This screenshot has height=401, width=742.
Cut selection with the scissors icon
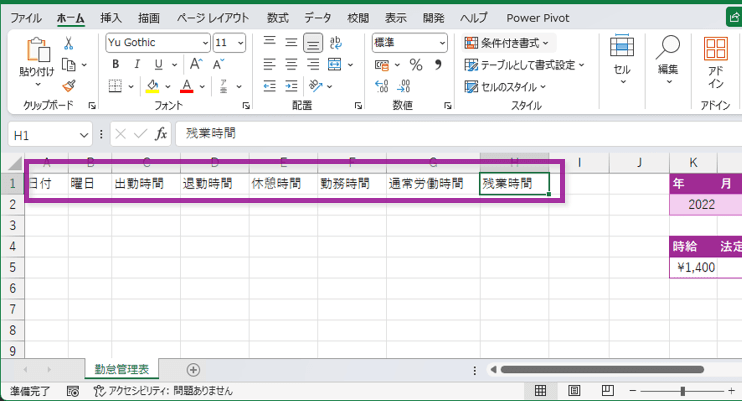click(x=69, y=44)
